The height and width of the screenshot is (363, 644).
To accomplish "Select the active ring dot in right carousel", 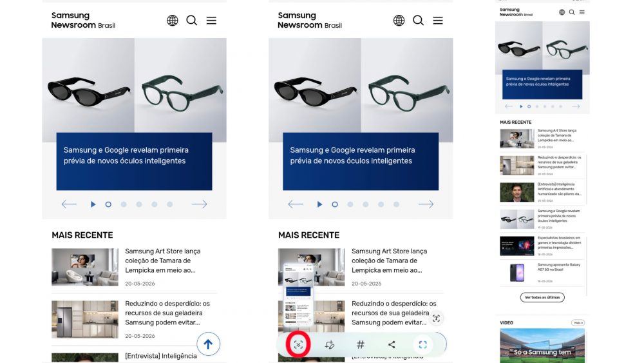I will (529, 106).
